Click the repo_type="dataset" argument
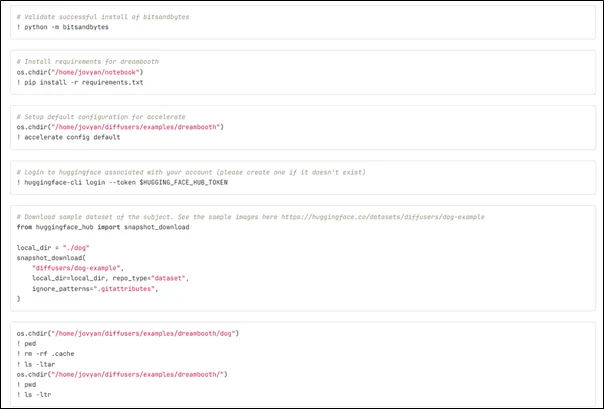The image size is (604, 409). (x=153, y=278)
